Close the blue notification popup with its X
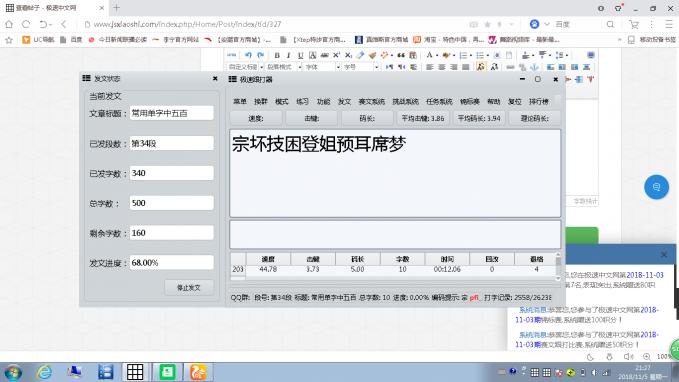This screenshot has height=382, width=679. pos(663,255)
